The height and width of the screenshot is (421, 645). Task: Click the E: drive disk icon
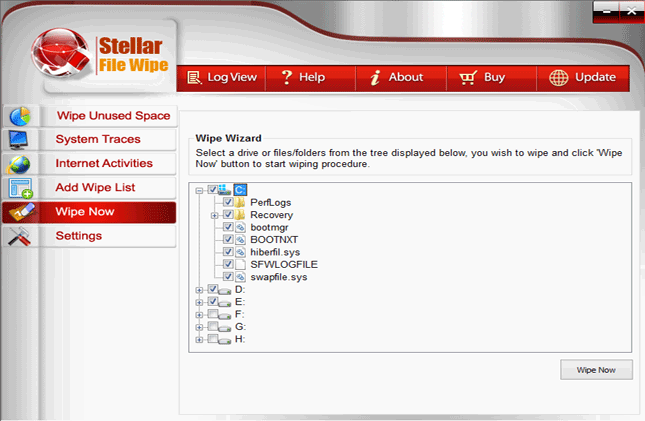pyautogui.click(x=225, y=303)
